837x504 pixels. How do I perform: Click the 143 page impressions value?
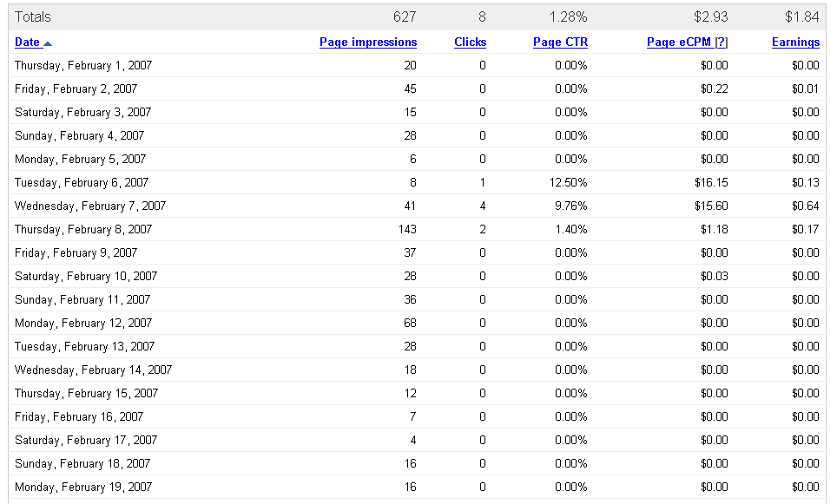405,230
